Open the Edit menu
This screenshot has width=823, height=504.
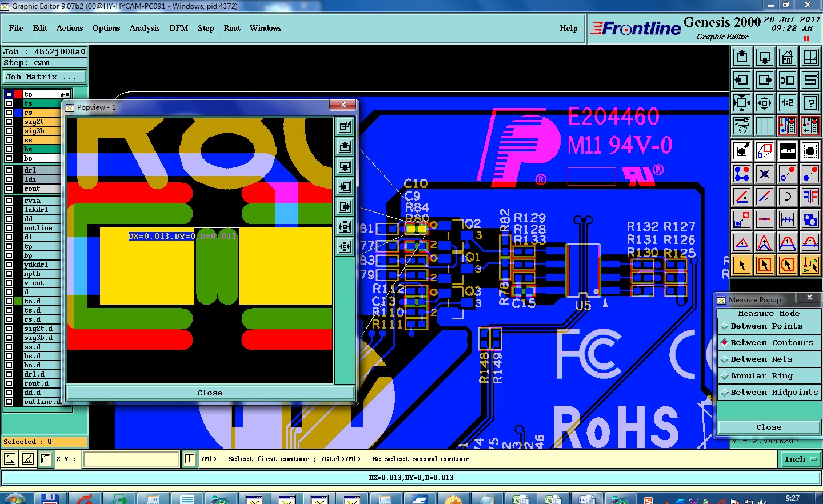[40, 28]
